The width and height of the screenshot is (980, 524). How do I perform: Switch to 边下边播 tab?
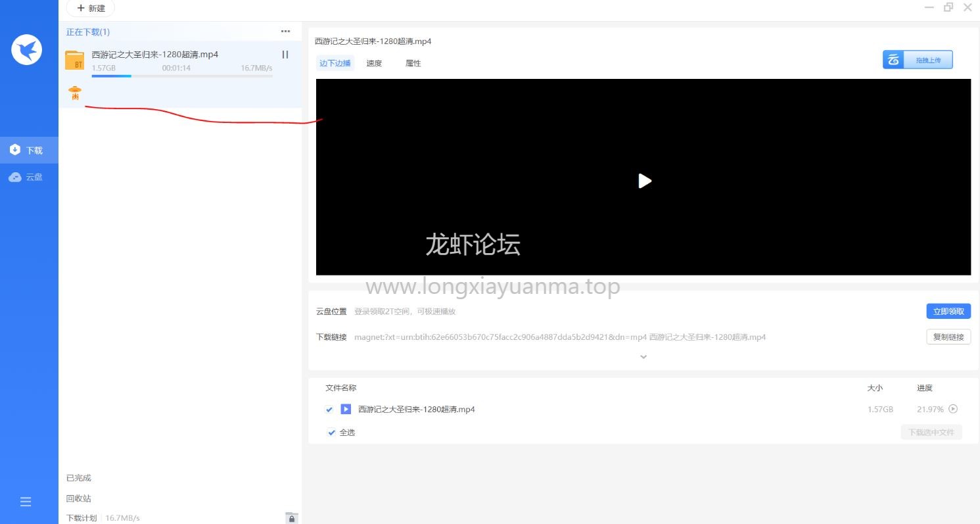pos(335,63)
